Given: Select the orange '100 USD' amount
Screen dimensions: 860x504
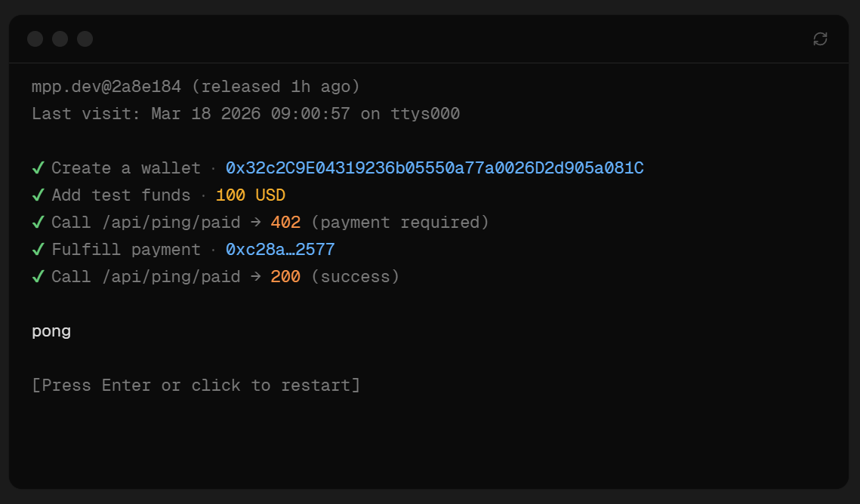Looking at the screenshot, I should (250, 195).
